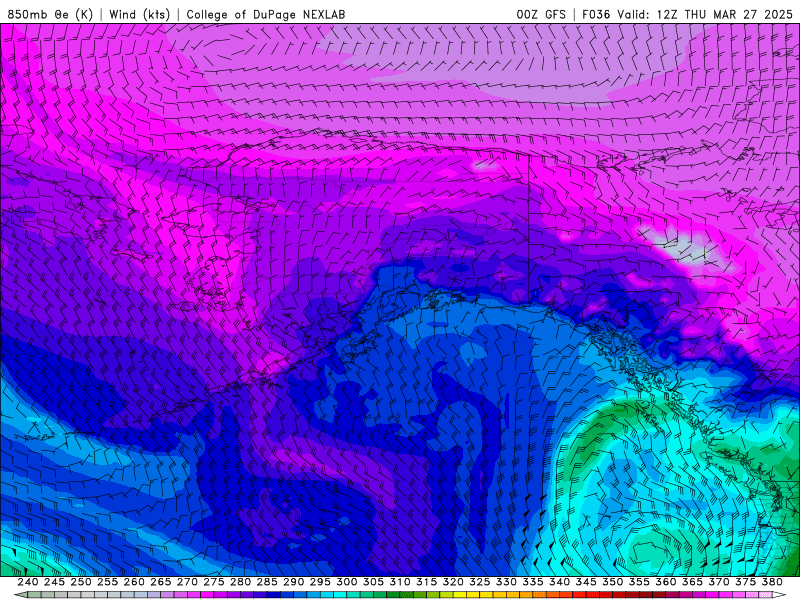Click the 350 value on the color scale
800x600 pixels.
(x=612, y=582)
